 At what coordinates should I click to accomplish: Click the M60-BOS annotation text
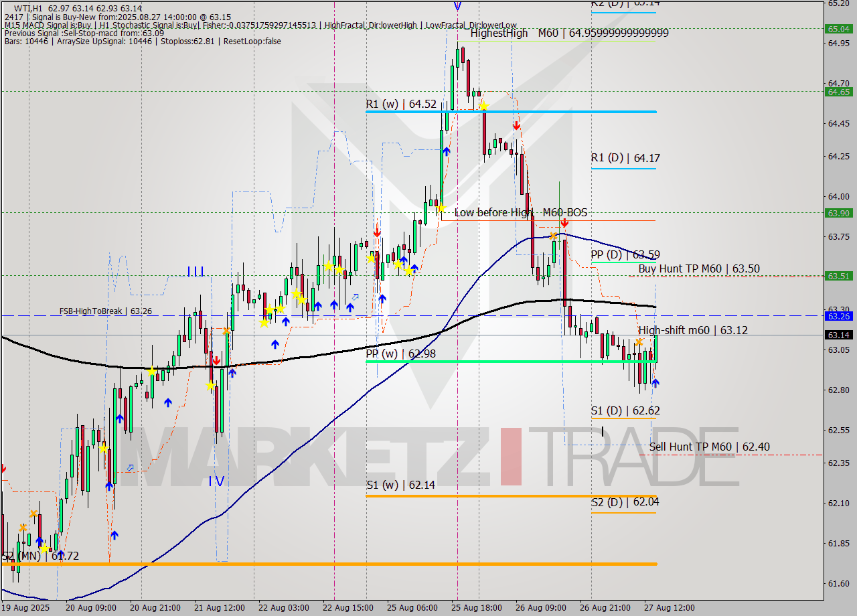(564, 212)
